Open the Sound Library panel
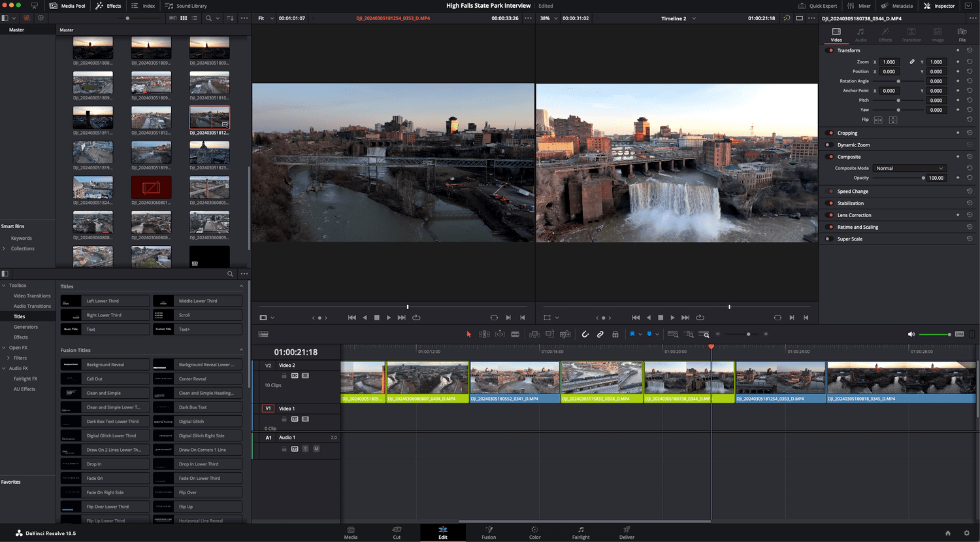 tap(186, 6)
